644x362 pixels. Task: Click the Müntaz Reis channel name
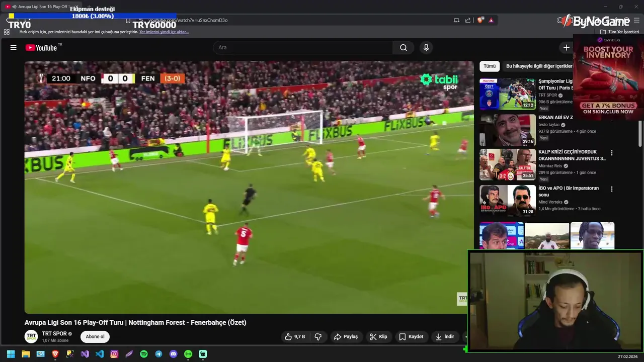click(x=551, y=166)
